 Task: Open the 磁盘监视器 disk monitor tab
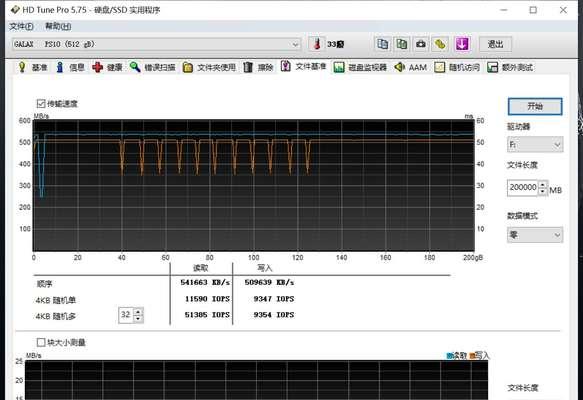tap(360, 67)
